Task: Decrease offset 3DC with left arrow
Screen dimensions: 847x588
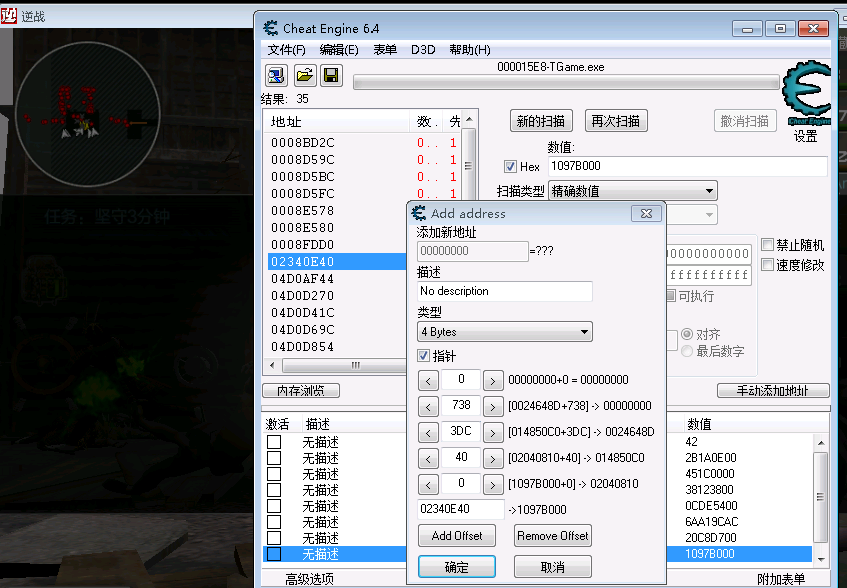Action: click(x=428, y=432)
